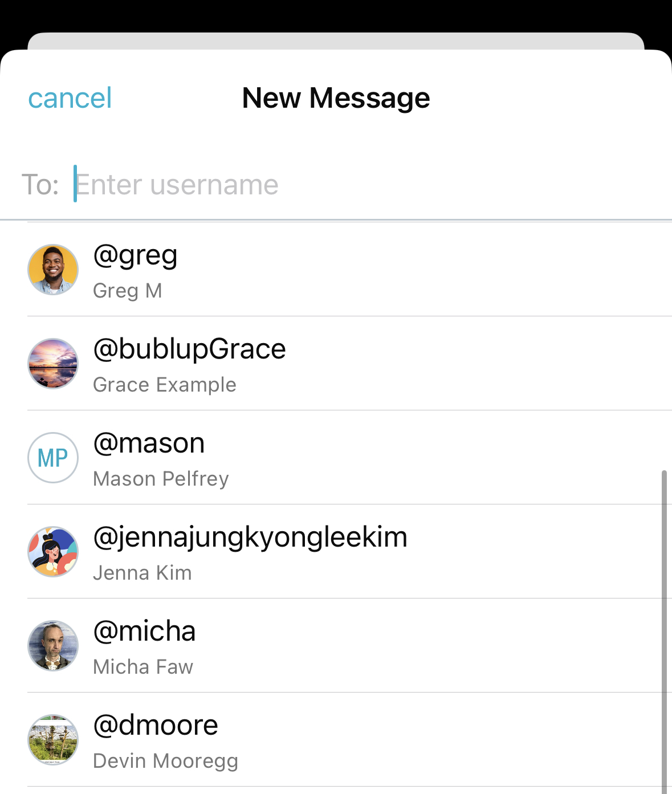The image size is (672, 794).
Task: Cancel the new message
Action: [70, 98]
